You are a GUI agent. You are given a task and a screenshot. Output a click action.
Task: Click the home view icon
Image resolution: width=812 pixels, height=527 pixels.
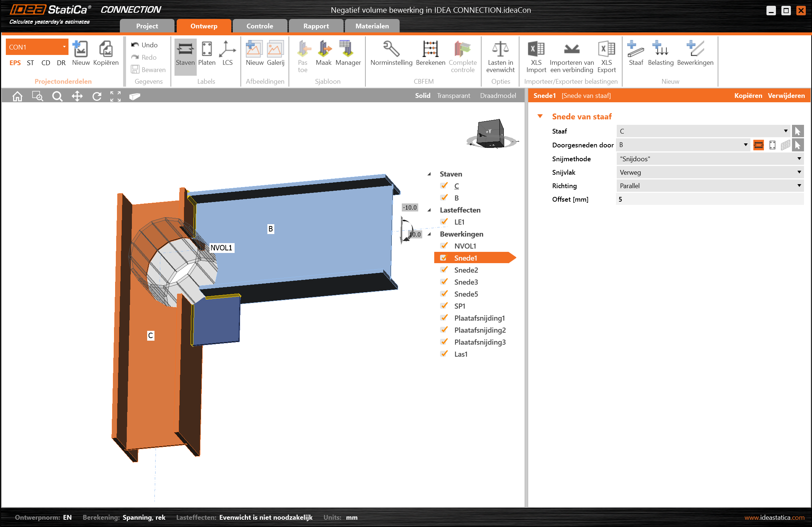click(17, 96)
